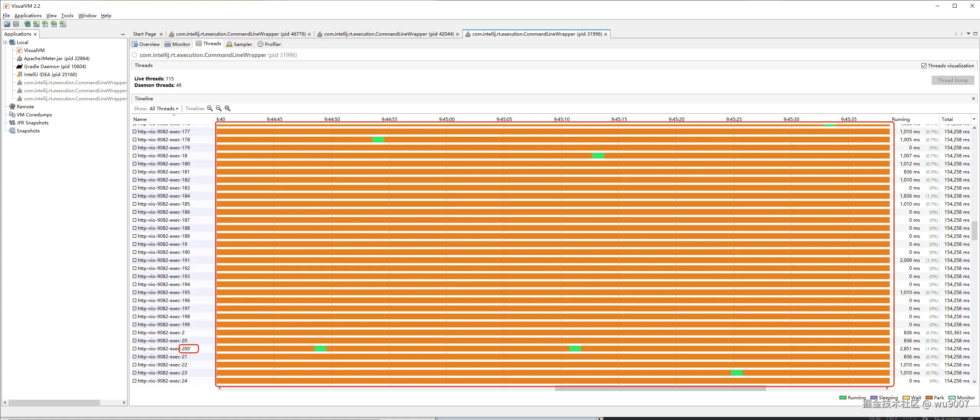Toggle the Threads visualization checkbox
This screenshot has width=980, height=420.
tap(924, 65)
